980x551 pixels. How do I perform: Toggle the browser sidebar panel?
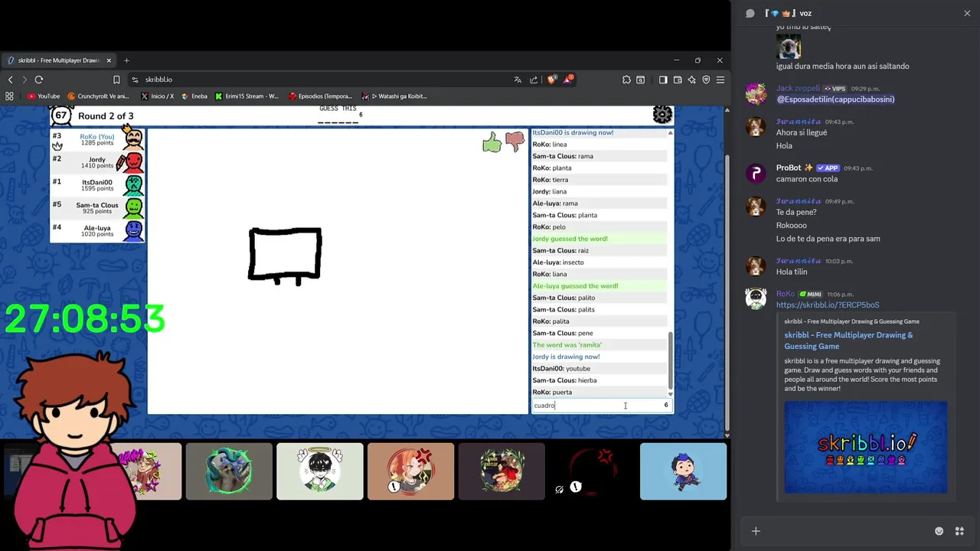pyautogui.click(x=663, y=80)
